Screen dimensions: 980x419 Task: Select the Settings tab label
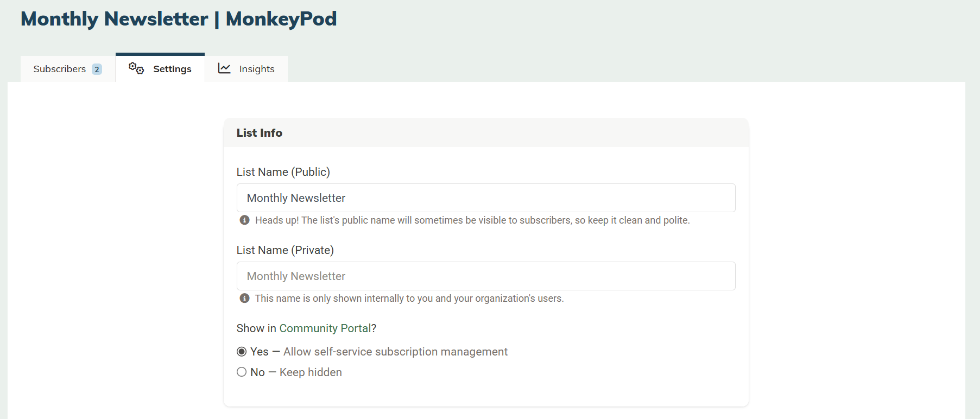click(172, 69)
